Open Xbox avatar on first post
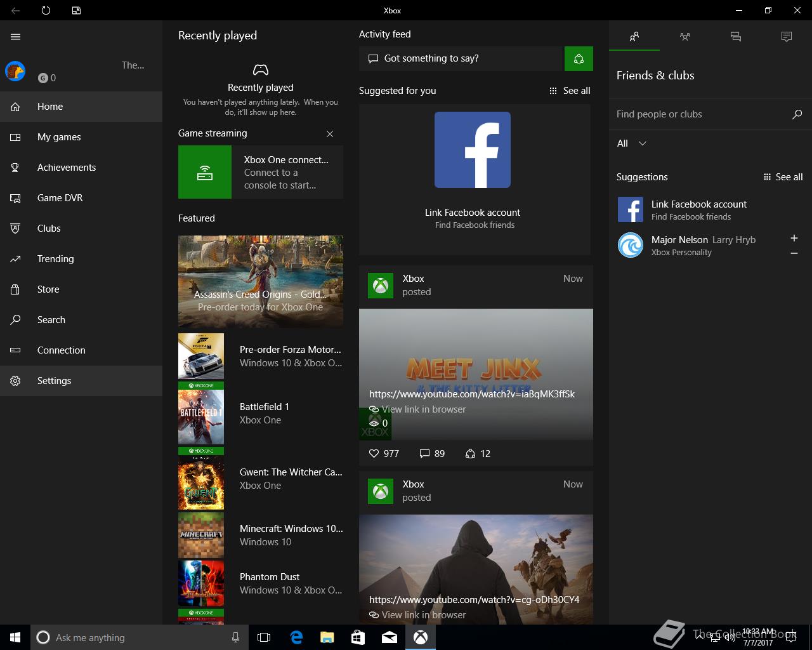This screenshot has height=650, width=812. [381, 286]
